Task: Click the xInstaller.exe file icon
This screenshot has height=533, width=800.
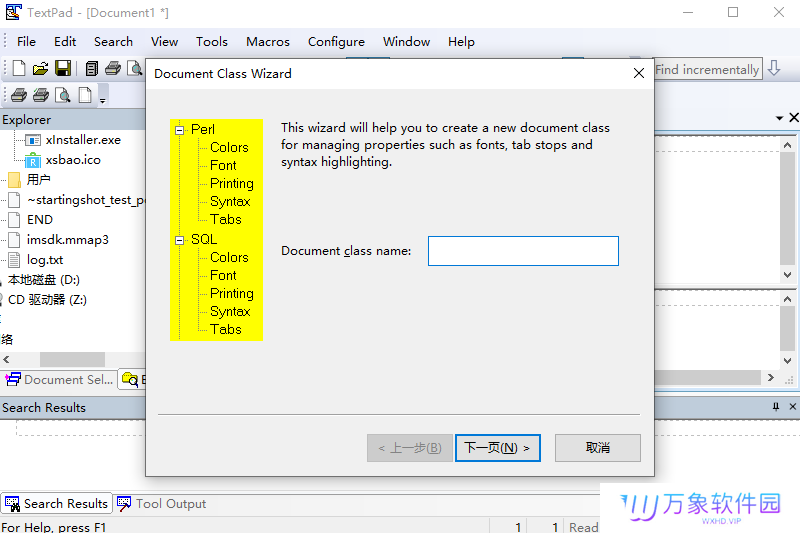Action: pyautogui.click(x=33, y=140)
